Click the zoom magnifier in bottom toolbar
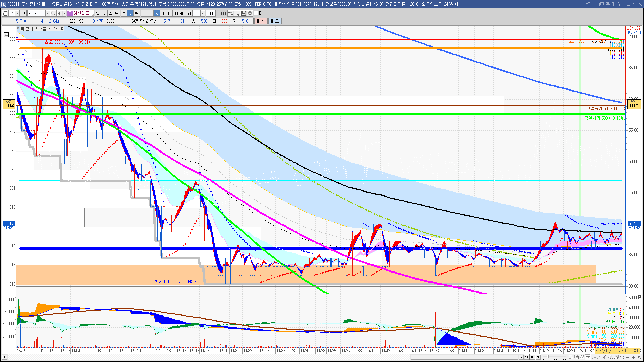The height and width of the screenshot is (362, 644). coord(622,357)
